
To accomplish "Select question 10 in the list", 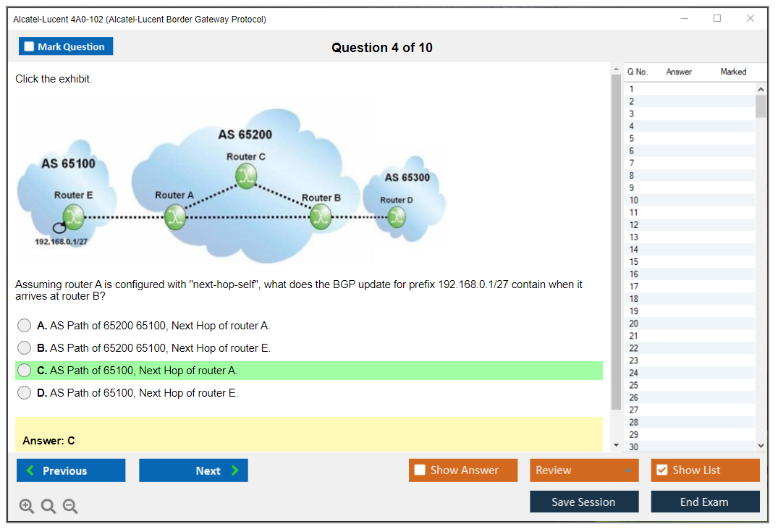I will [634, 200].
